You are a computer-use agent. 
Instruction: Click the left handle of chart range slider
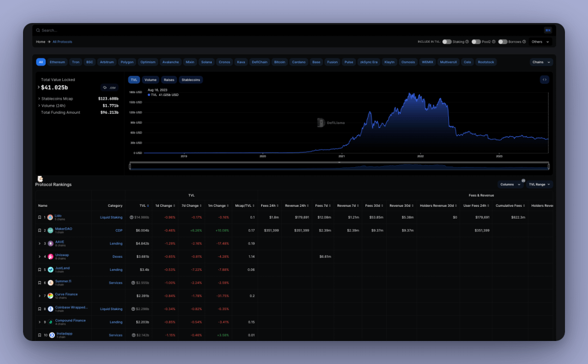[x=130, y=167]
